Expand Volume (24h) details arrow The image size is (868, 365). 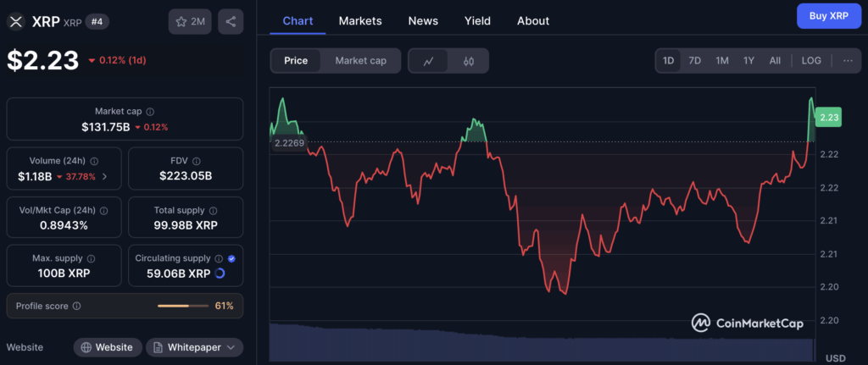104,177
